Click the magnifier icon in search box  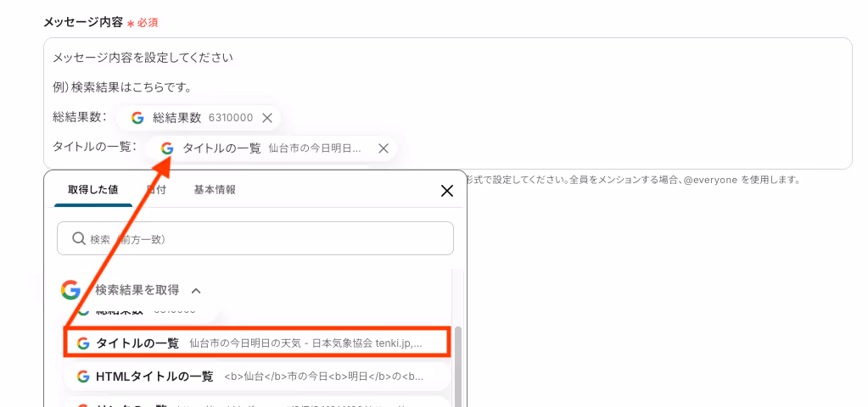point(78,238)
